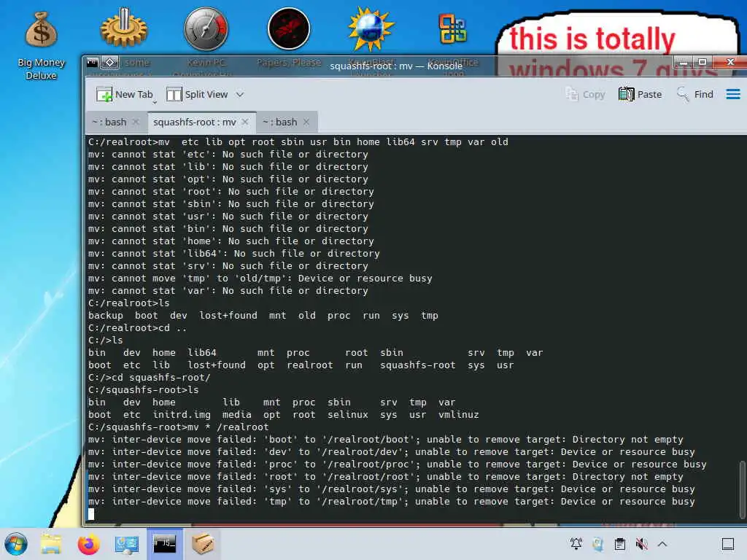Open the speedometer gauge desktop icon
This screenshot has width=747, height=560.
click(206, 28)
